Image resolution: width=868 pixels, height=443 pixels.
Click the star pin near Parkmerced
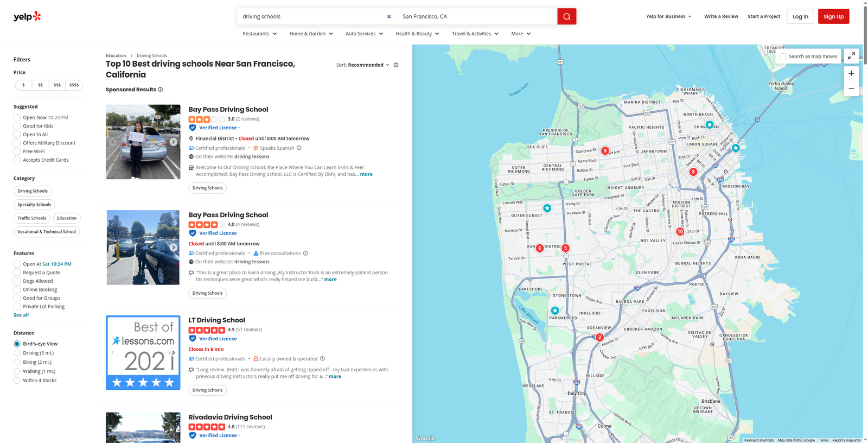tap(554, 311)
